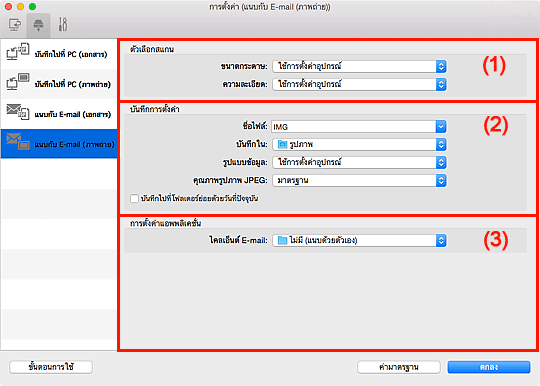Open the ไคลเอ็นต์ E-mail client dropdown
Viewport: 540px width, 386px height.
pos(359,240)
